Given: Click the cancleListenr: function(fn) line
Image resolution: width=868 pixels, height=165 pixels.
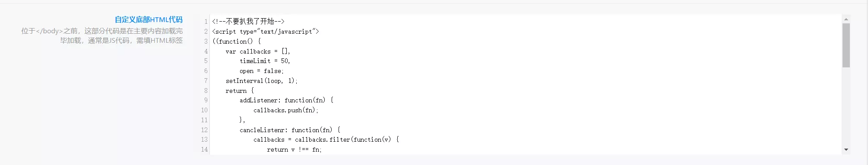Looking at the screenshot, I should click(290, 130).
